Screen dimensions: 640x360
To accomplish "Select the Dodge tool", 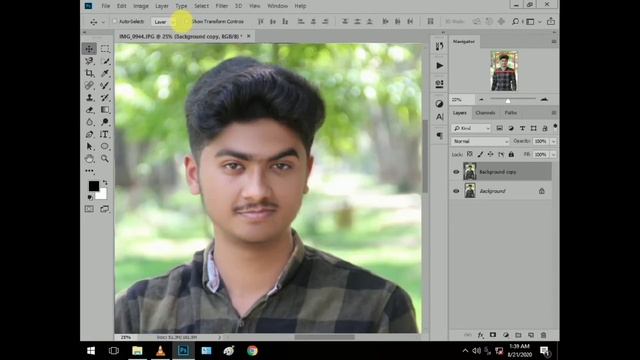I will click(105, 122).
